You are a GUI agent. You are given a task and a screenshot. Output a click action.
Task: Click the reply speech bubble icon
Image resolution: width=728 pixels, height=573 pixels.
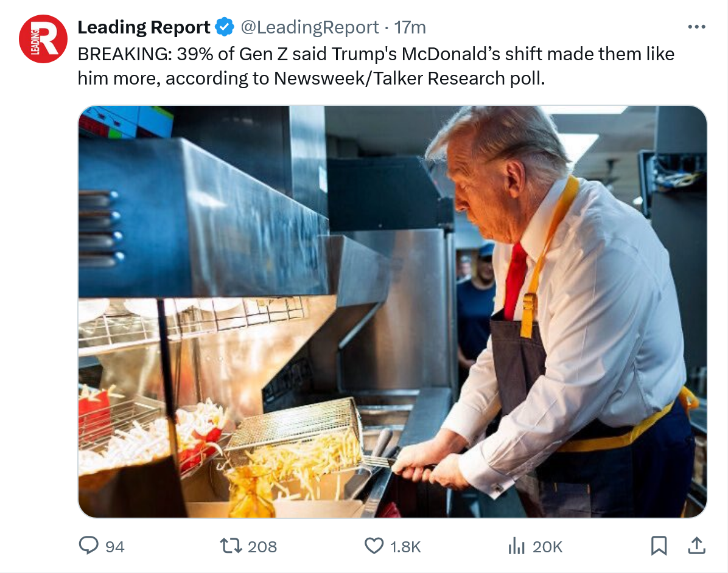(89, 546)
